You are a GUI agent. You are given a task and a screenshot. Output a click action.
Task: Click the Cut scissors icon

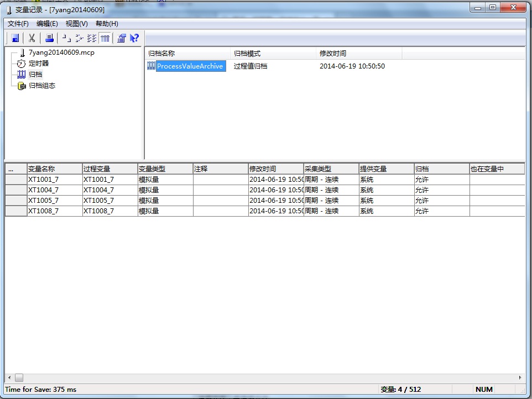(32, 38)
